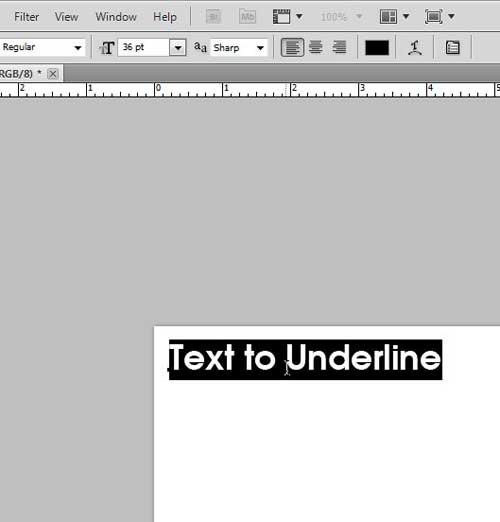Expand the View Extras dropdown arrow
Viewport: 500px width, 522px height.
299,16
